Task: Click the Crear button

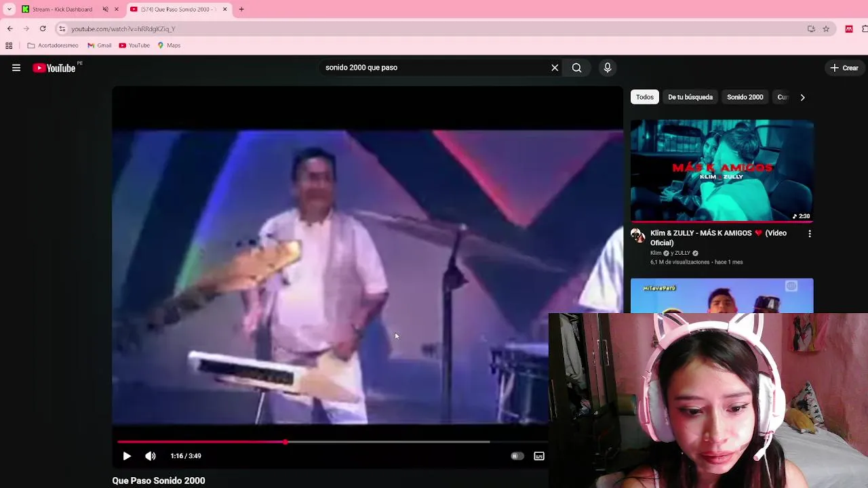Action: click(844, 68)
